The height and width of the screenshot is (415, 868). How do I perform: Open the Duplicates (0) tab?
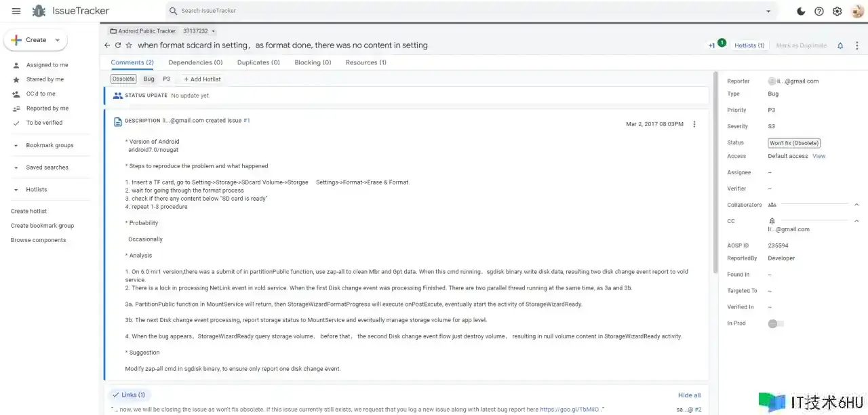pyautogui.click(x=258, y=62)
